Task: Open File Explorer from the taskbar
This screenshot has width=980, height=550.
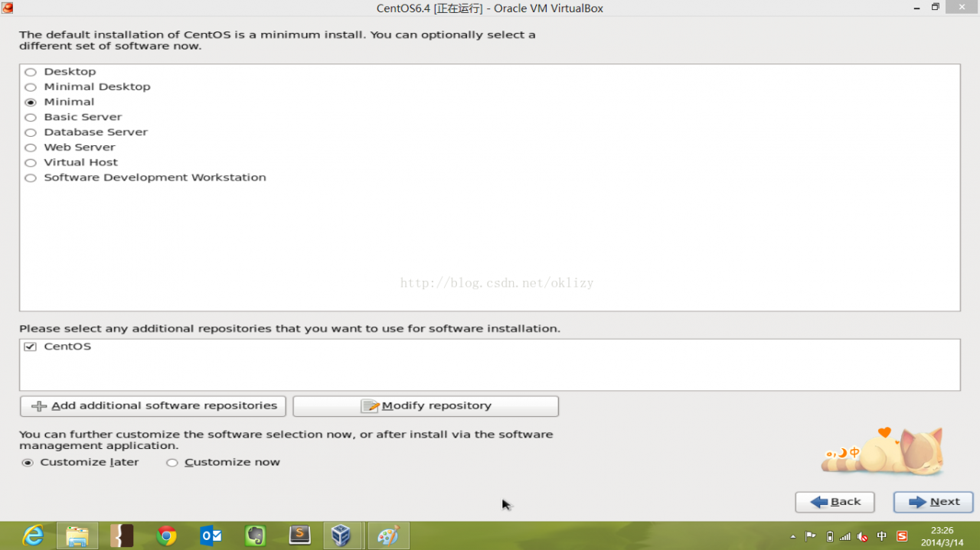Action: (x=77, y=536)
